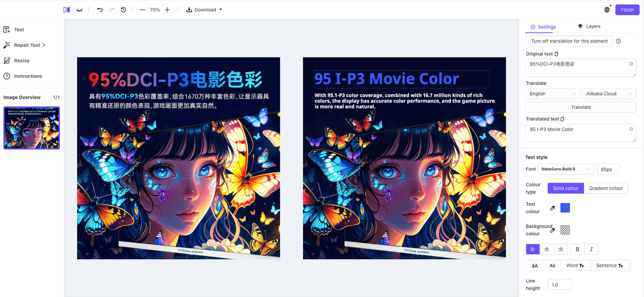Viewport: 644px width, 297px height.
Task: Align text to the center
Action: [x=546, y=249]
